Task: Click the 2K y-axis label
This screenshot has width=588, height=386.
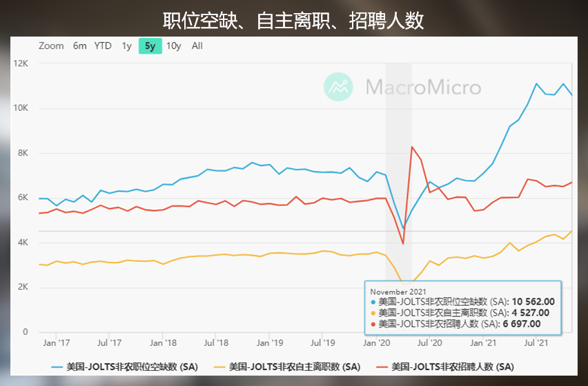Action: pos(23,287)
